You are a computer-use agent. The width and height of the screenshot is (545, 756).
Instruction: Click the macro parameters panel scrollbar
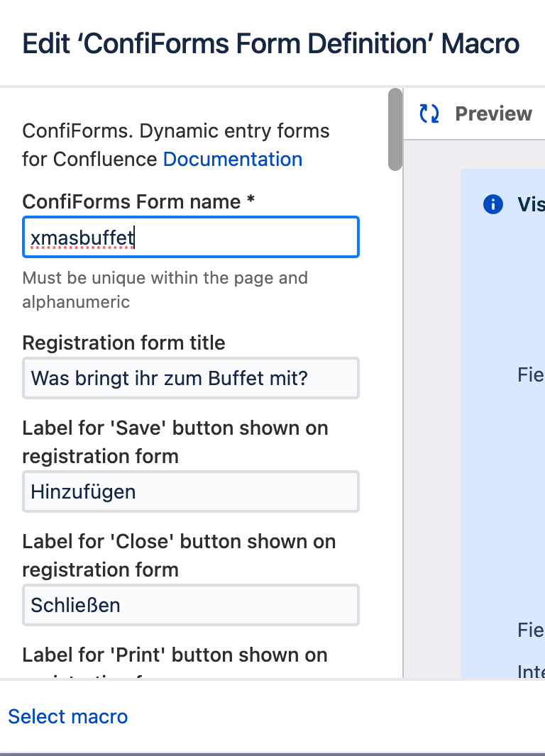pyautogui.click(x=395, y=129)
